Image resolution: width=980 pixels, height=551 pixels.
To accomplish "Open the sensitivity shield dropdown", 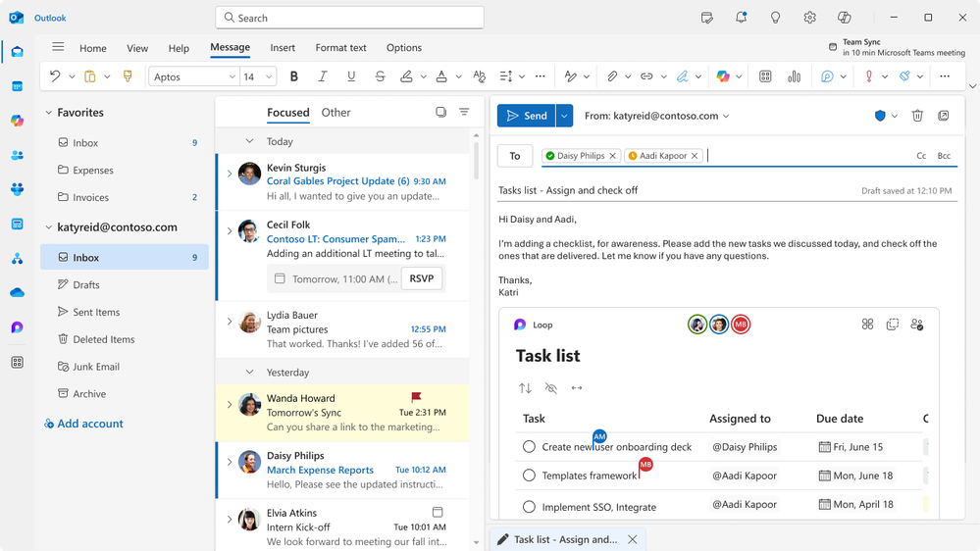I will click(x=895, y=117).
